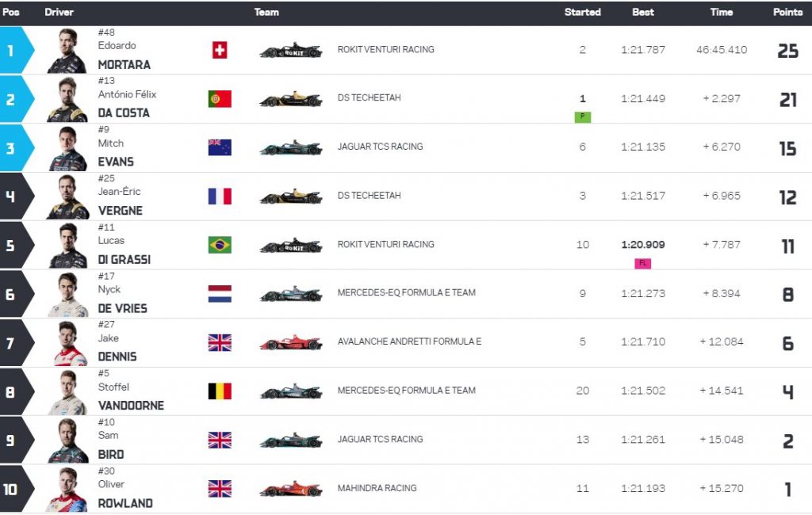
Task: Sort by the Driver column header
Action: [59, 12]
